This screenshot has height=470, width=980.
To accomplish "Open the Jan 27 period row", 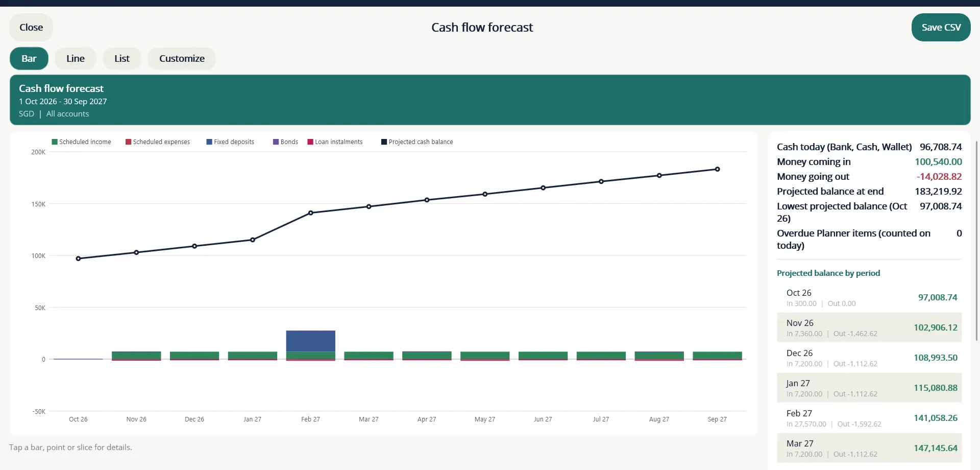I will 869,388.
